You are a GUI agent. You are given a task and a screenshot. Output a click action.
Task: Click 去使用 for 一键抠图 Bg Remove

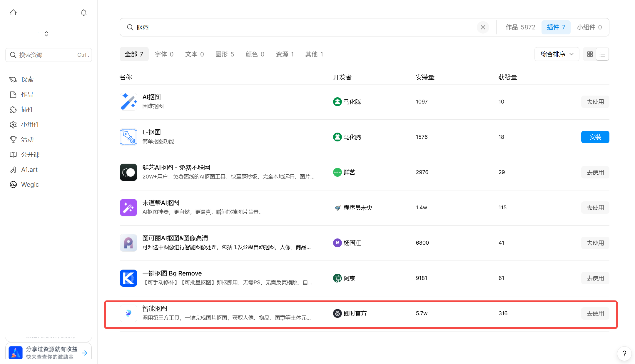click(x=595, y=278)
